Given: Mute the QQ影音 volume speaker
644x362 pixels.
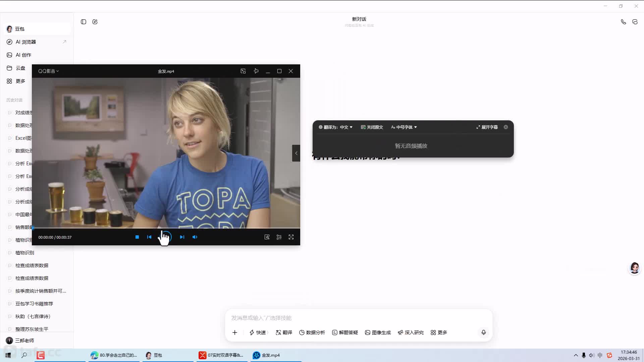Looking at the screenshot, I should tap(195, 237).
